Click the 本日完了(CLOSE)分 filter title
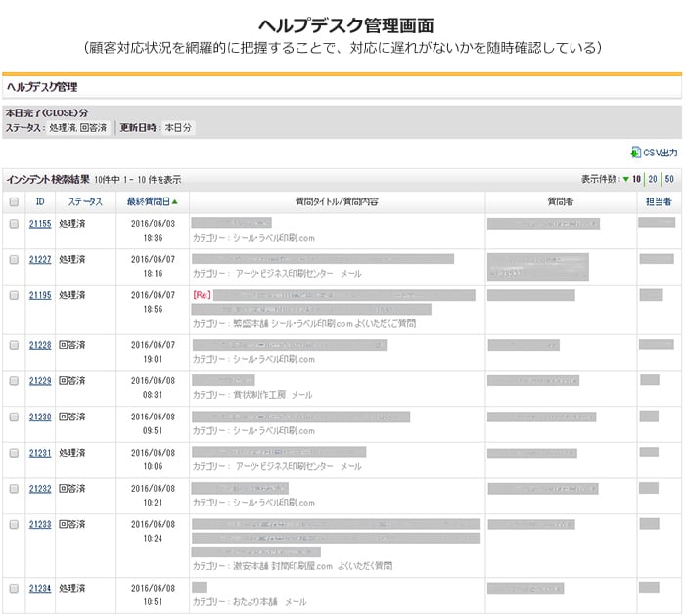The width and height of the screenshot is (685, 616). (46, 113)
